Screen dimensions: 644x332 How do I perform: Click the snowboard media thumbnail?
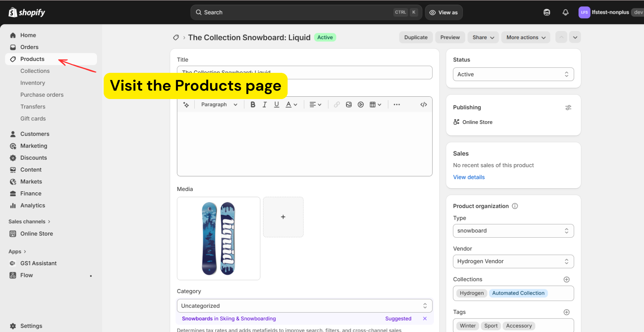(218, 238)
